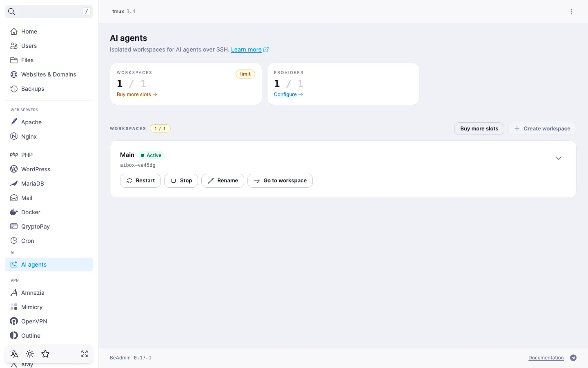The width and height of the screenshot is (588, 368).
Task: Click the Apache feather icon
Action: [x=14, y=122]
